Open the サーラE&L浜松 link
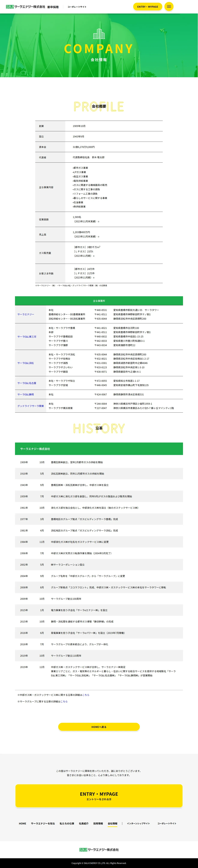Screen dimensions: 198x868 coord(26,363)
